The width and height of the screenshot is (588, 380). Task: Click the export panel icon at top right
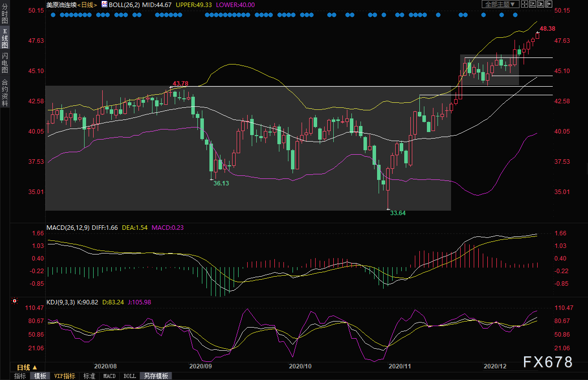(x=549, y=4)
